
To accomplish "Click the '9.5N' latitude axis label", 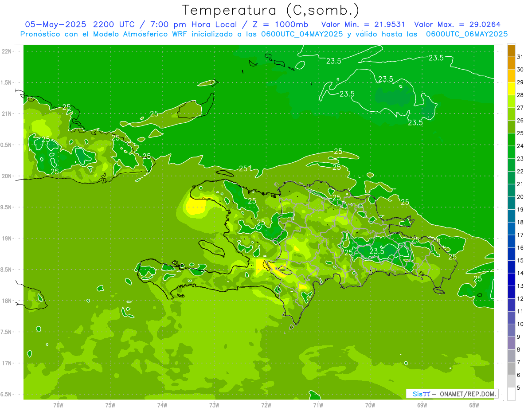I will [x=6, y=207].
